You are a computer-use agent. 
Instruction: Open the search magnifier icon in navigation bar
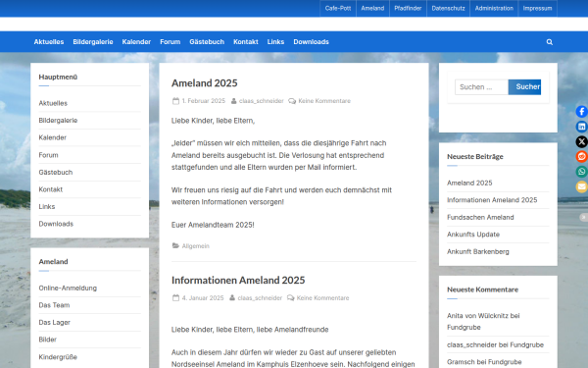(x=550, y=42)
